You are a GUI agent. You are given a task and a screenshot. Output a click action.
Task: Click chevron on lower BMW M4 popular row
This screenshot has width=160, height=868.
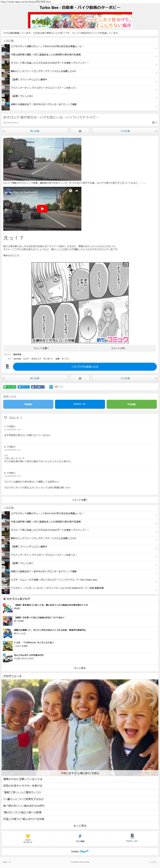click(156, 516)
